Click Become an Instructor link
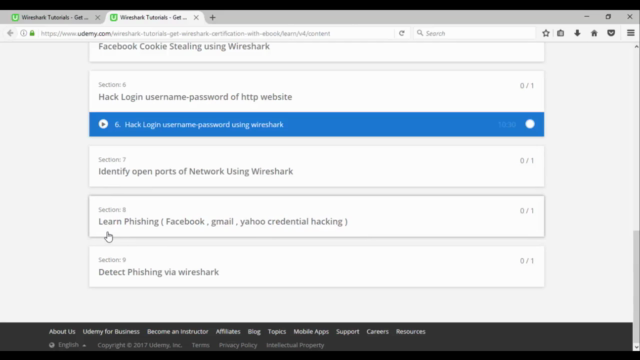The image size is (640, 360). tap(178, 331)
